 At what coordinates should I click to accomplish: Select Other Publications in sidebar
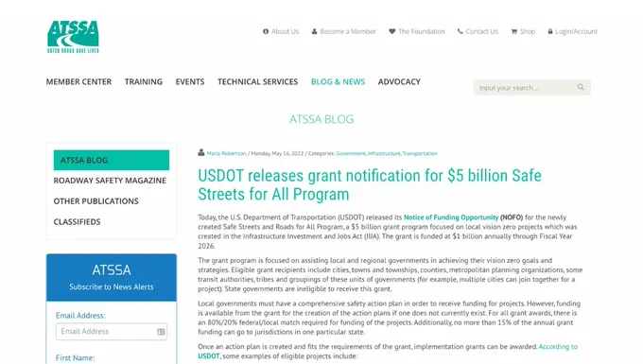coord(96,201)
